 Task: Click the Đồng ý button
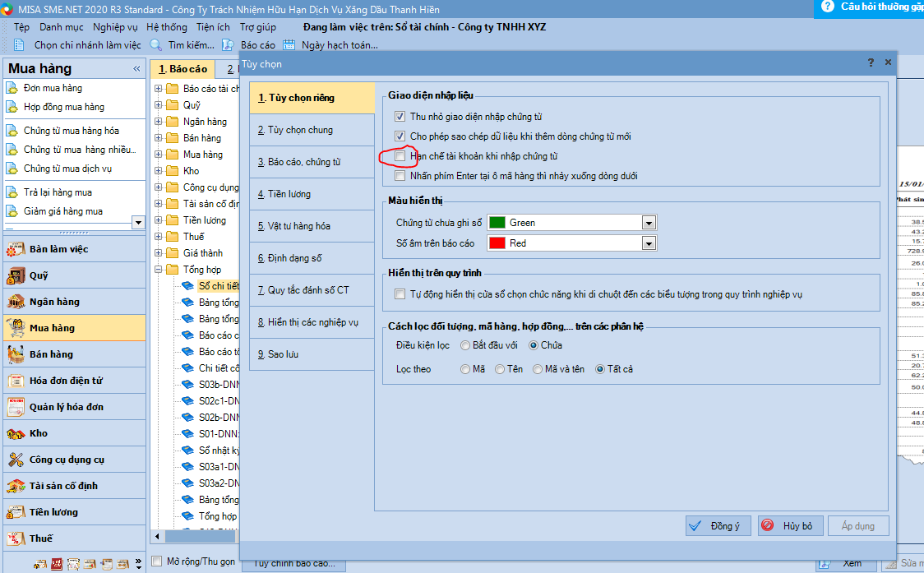718,526
